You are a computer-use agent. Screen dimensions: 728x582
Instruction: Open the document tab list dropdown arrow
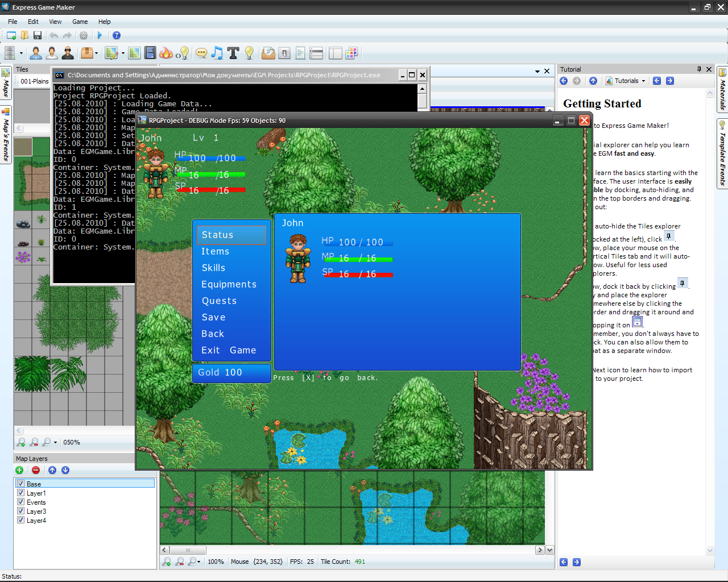(537, 71)
